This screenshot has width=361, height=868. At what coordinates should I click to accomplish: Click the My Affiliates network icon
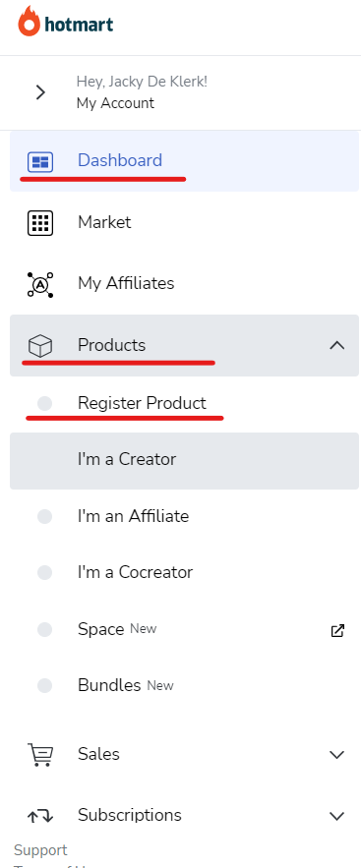pyautogui.click(x=40, y=284)
